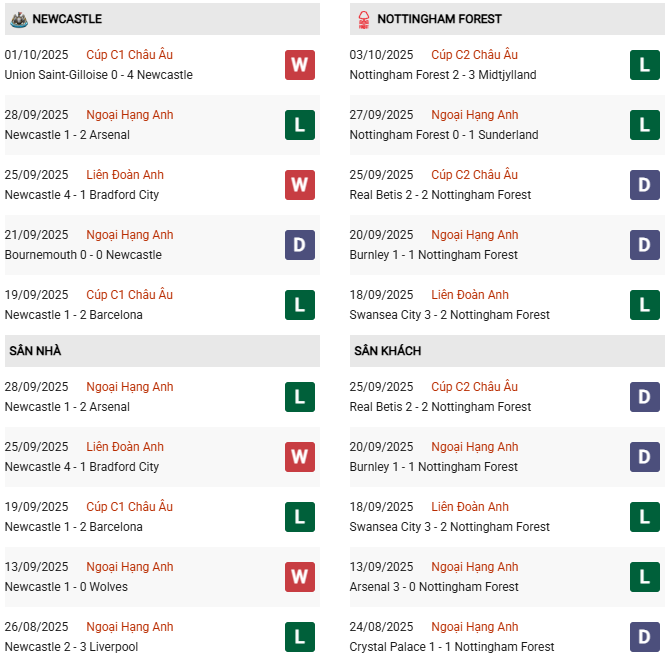The height and width of the screenshot is (660, 666).
Task: Click the L badge for Forest vs Midtjylland
Action: coord(644,65)
